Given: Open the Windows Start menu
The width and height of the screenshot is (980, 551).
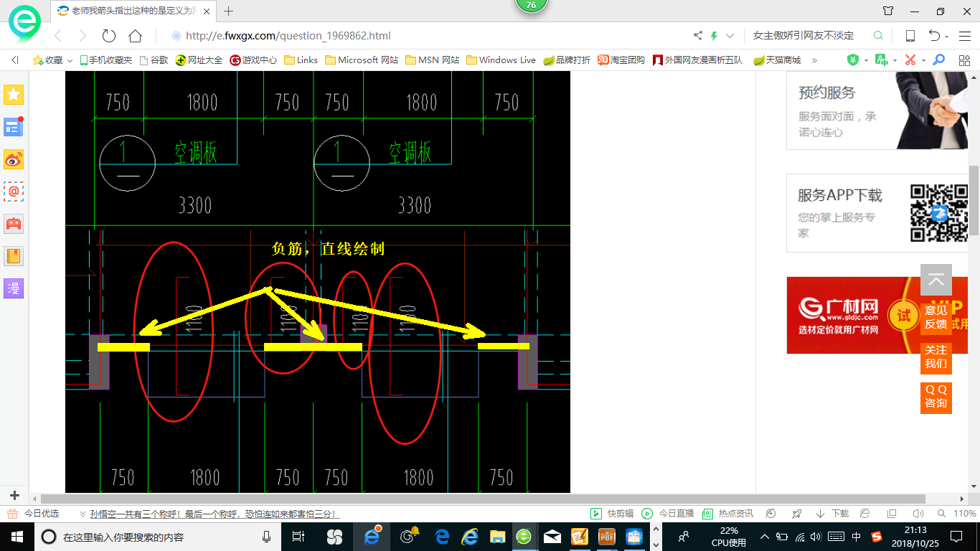Looking at the screenshot, I should click(16, 536).
